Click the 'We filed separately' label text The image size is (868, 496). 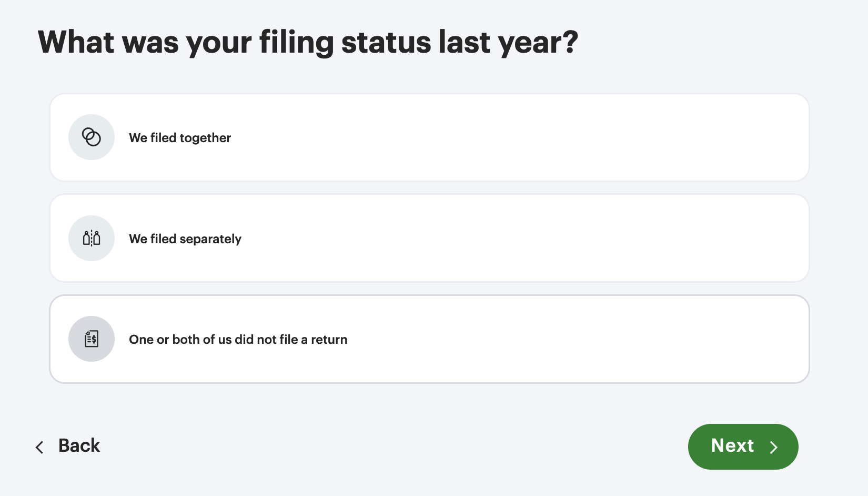click(x=185, y=239)
